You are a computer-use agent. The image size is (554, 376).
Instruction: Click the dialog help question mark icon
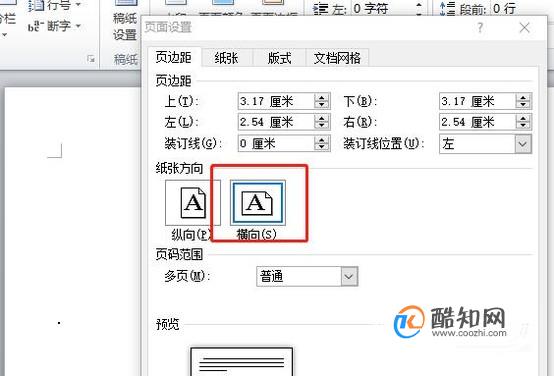pos(480,28)
